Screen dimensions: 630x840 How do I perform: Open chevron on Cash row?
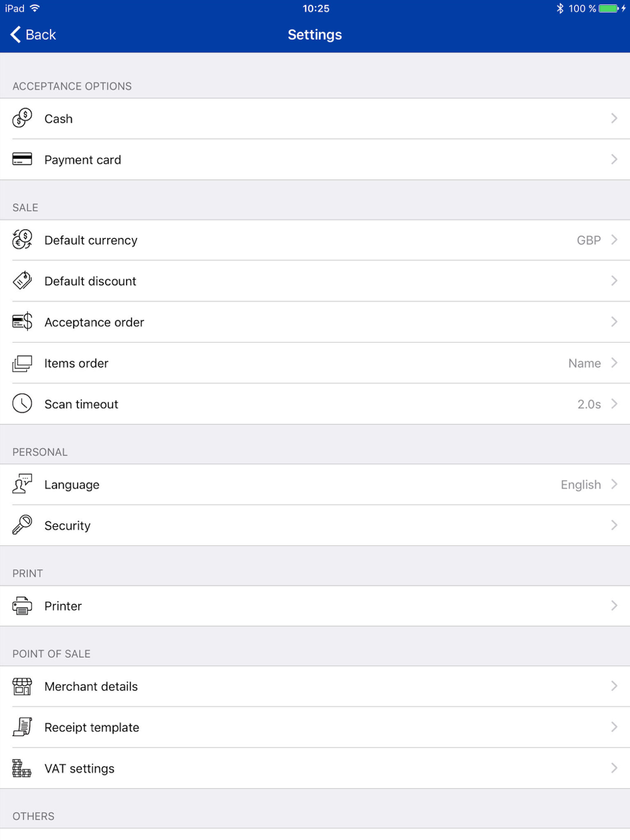(x=614, y=118)
